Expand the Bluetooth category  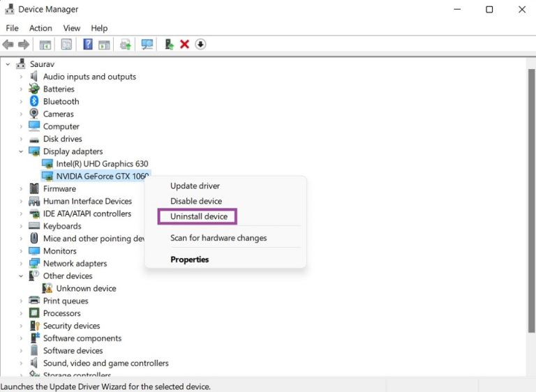click(x=21, y=102)
